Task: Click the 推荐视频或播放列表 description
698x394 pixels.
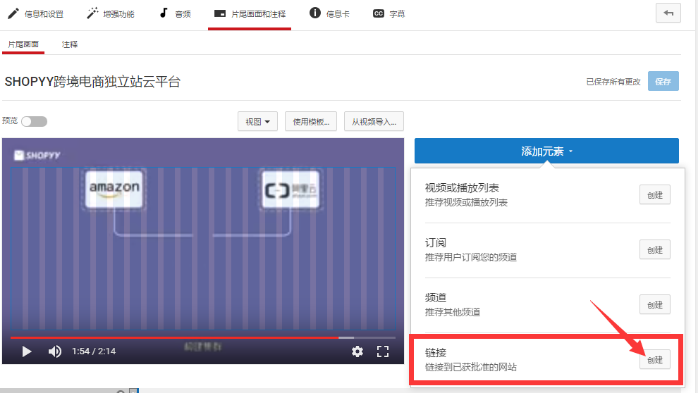Action: point(466,203)
